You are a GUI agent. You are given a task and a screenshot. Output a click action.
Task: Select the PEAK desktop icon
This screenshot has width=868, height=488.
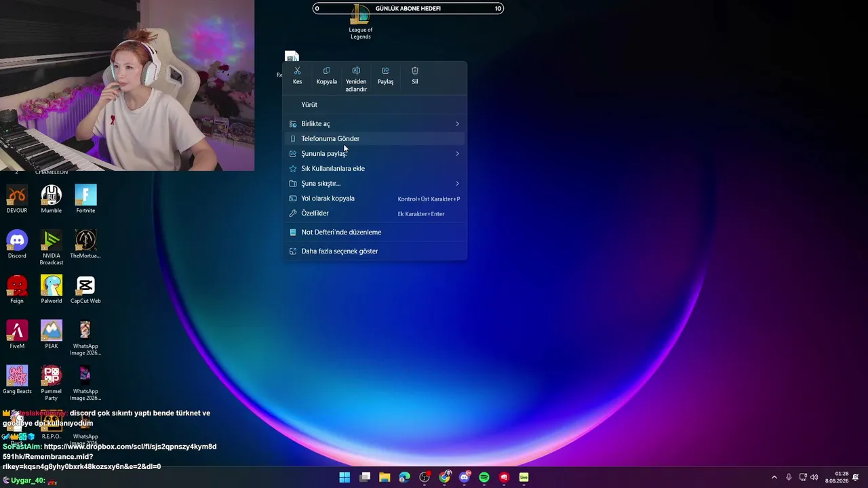(x=52, y=335)
